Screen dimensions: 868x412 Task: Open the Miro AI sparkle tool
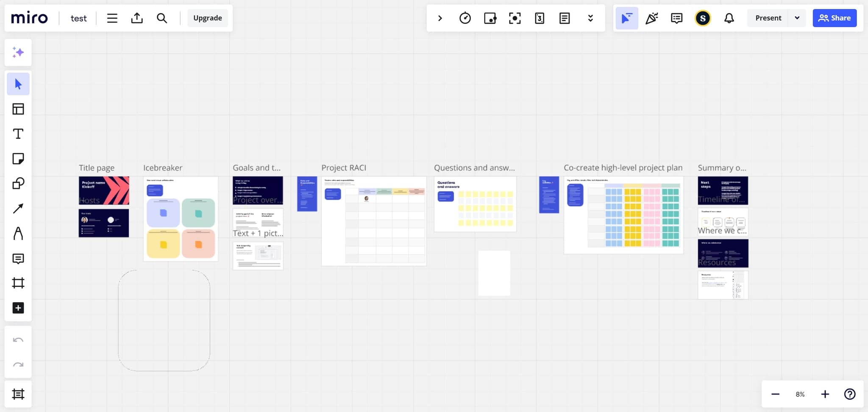click(x=18, y=53)
